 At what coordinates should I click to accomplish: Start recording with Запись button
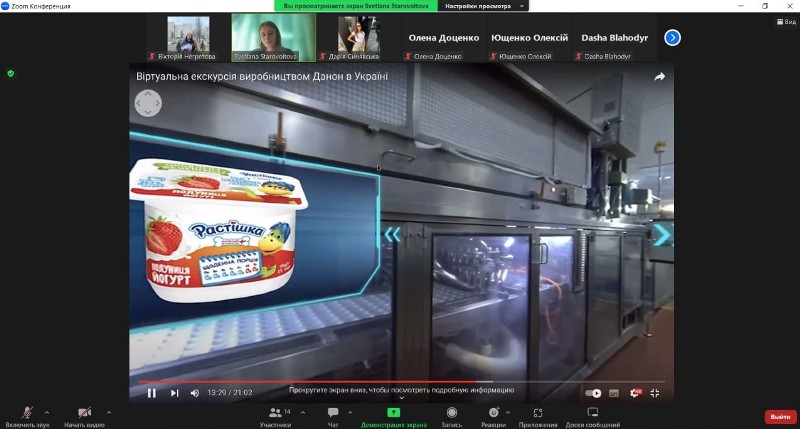pyautogui.click(x=452, y=416)
